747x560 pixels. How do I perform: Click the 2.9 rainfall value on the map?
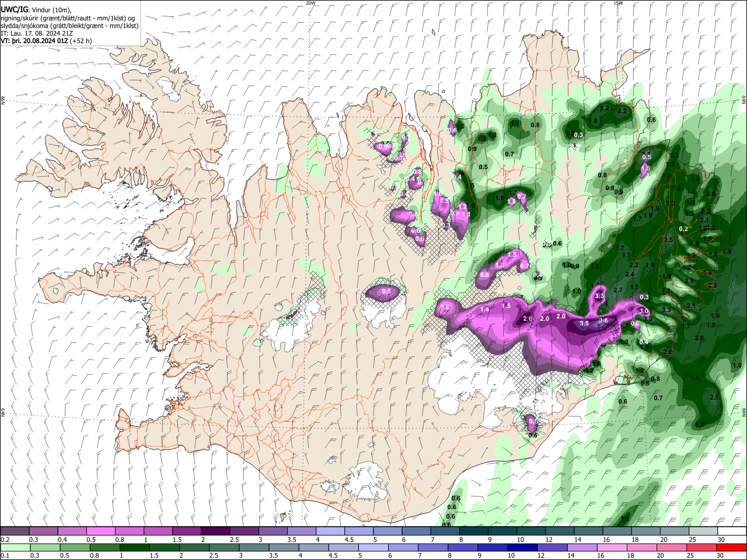pyautogui.click(x=690, y=281)
